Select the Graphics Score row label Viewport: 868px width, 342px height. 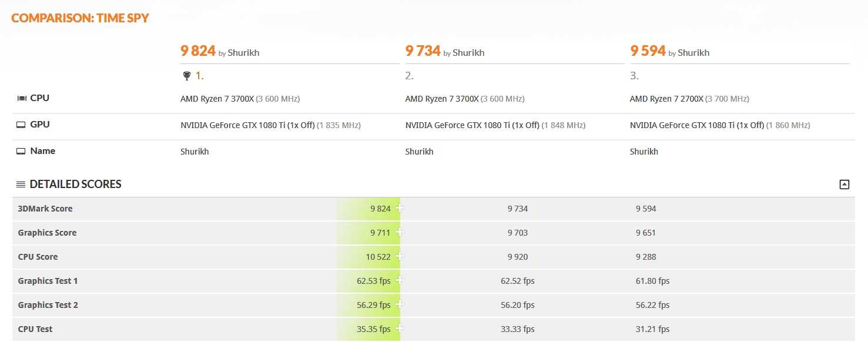click(47, 233)
